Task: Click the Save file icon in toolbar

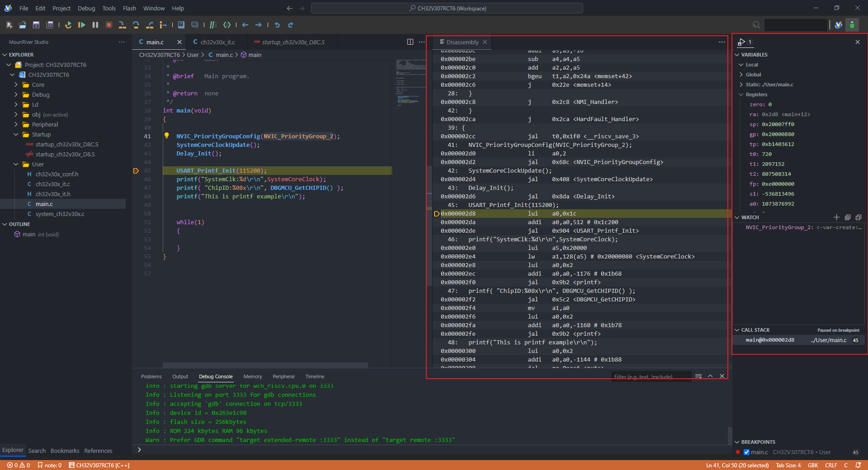Action: 36,25
